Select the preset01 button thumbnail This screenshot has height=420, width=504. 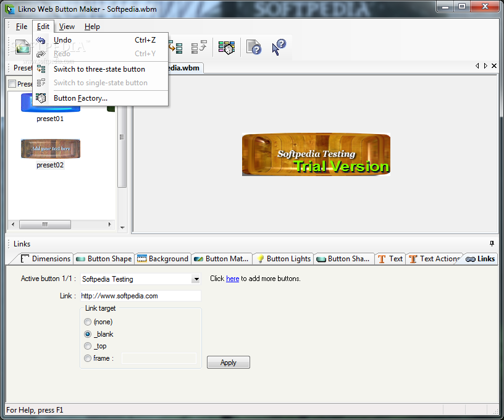[x=51, y=108]
